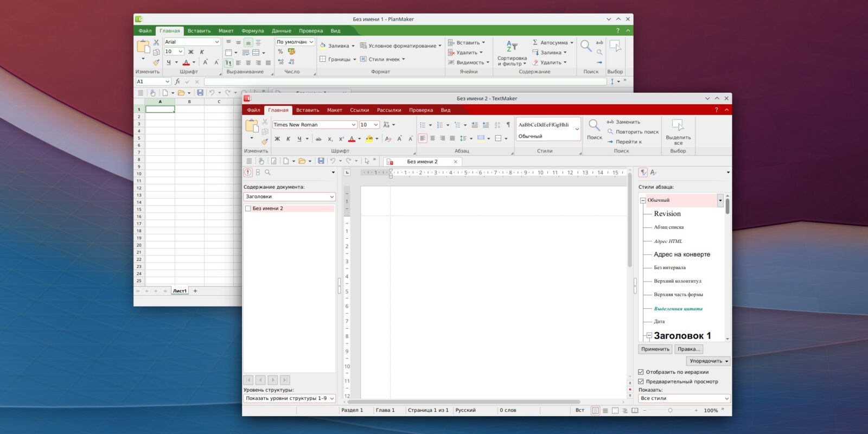Click Undo arrow in TextMaker quick toolbar
Viewport: 868px width, 434px height.
tap(333, 161)
